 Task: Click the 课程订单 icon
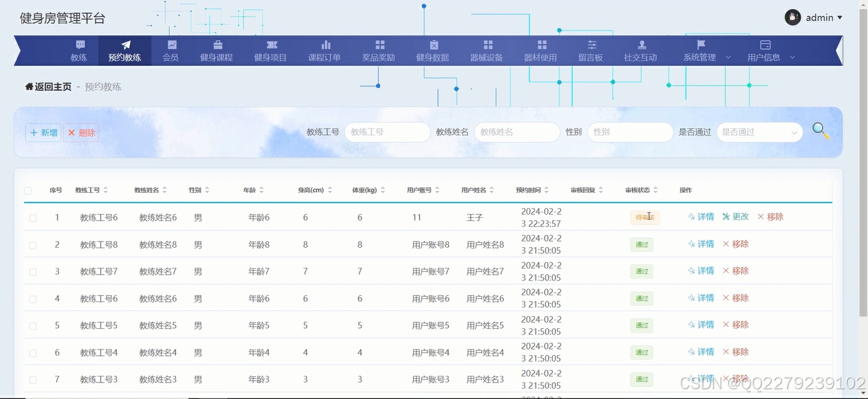point(325,51)
